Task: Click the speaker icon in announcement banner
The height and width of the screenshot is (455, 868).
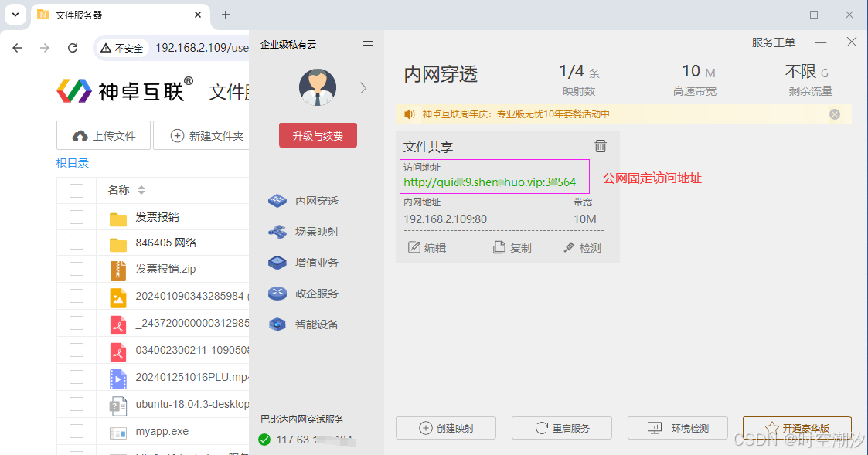Action: coord(410,114)
